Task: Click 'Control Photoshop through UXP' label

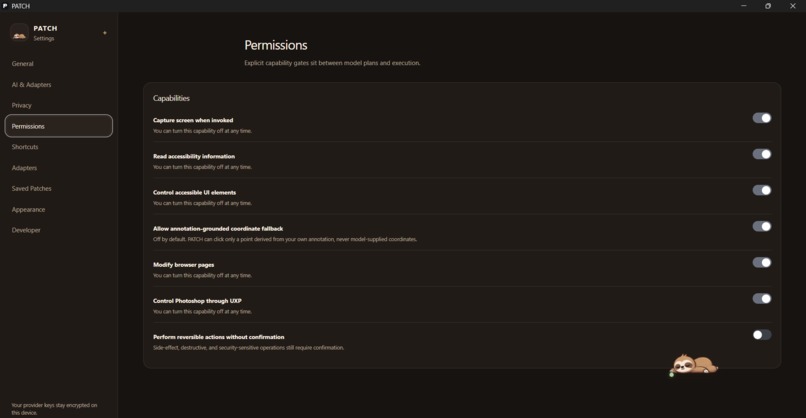Action: tap(197, 300)
